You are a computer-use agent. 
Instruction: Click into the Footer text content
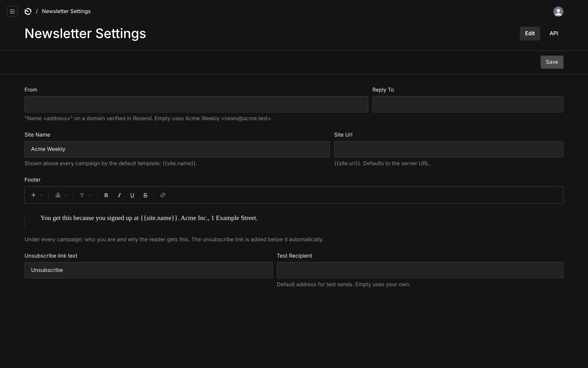149,218
